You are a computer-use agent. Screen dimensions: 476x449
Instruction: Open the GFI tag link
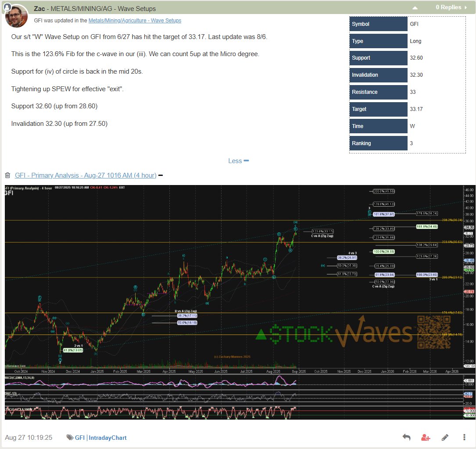(79, 438)
